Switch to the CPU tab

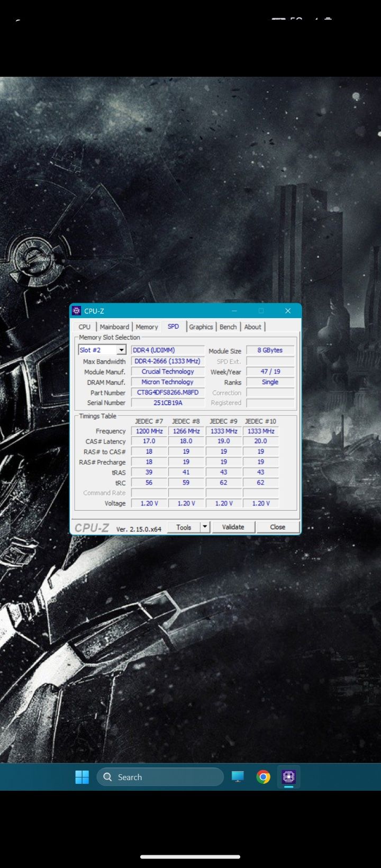pos(85,327)
